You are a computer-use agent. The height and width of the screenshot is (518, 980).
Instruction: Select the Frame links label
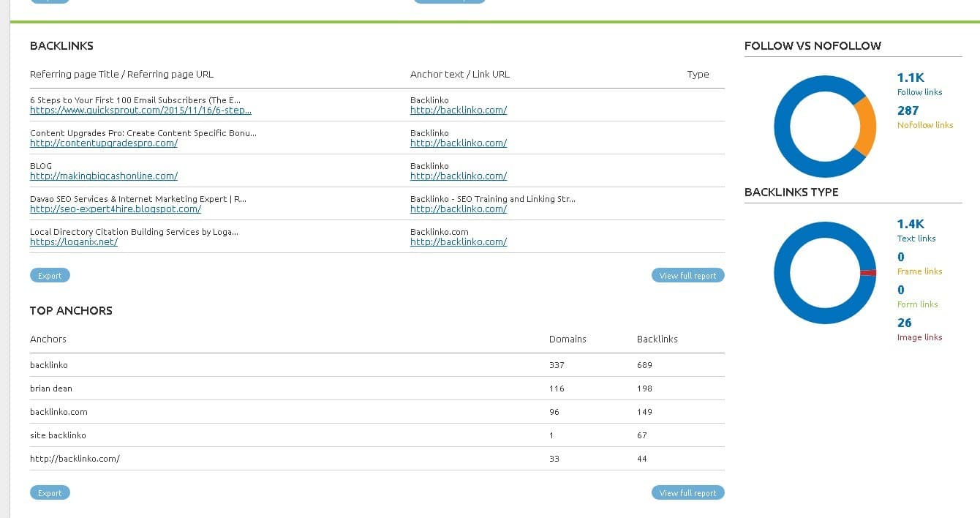tap(919, 271)
